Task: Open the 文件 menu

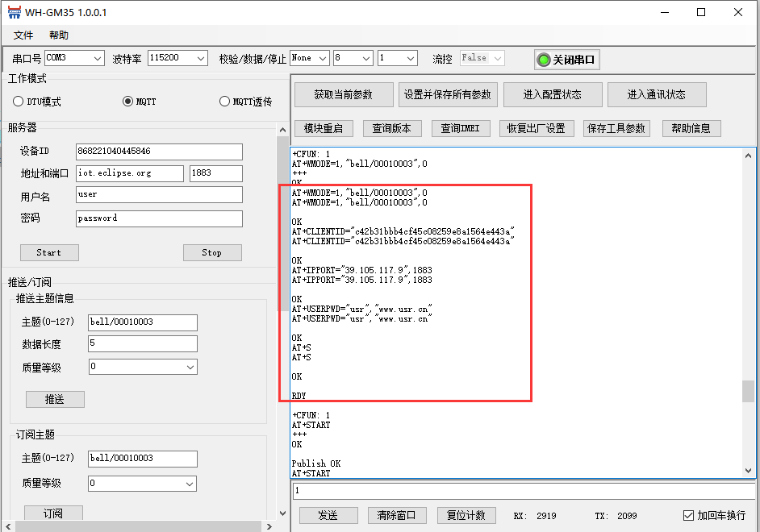Action: pos(23,35)
